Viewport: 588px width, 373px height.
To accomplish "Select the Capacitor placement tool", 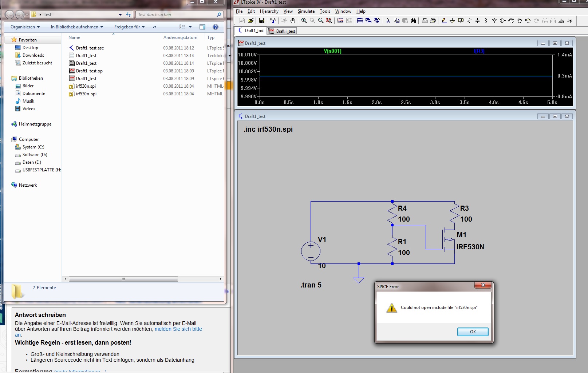I will [x=478, y=21].
